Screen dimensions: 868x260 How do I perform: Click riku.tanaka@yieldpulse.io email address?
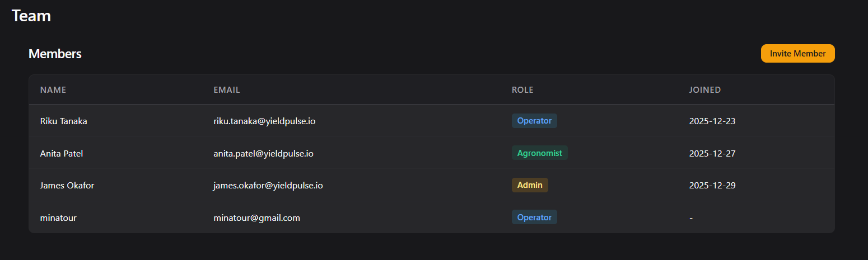click(264, 121)
